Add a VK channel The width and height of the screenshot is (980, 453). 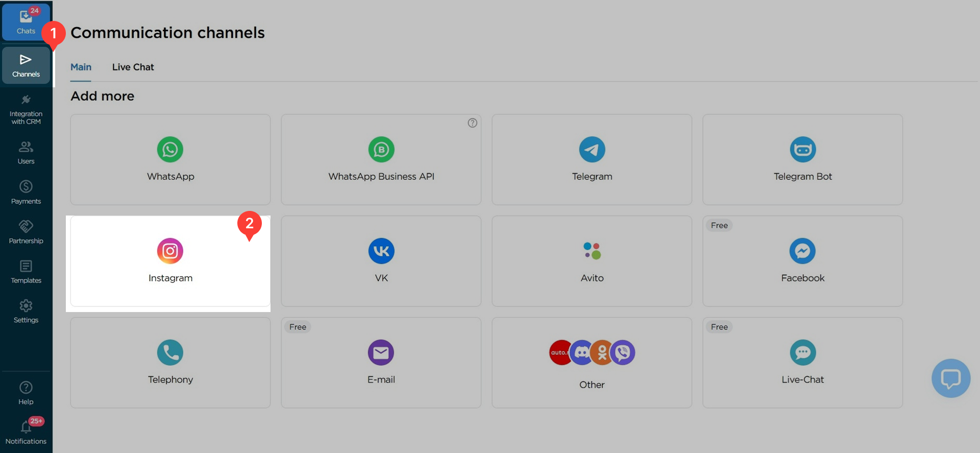tap(381, 261)
